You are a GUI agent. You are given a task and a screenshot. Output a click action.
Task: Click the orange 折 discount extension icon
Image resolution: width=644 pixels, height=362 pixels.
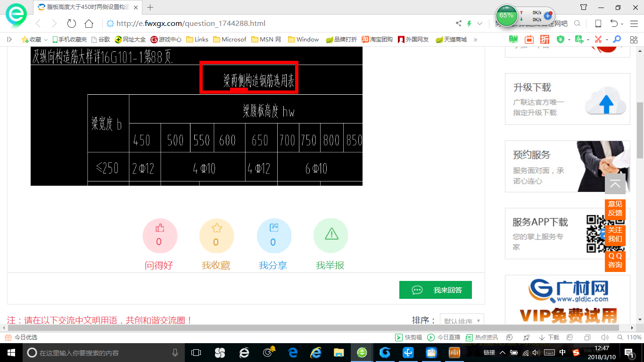(545, 40)
